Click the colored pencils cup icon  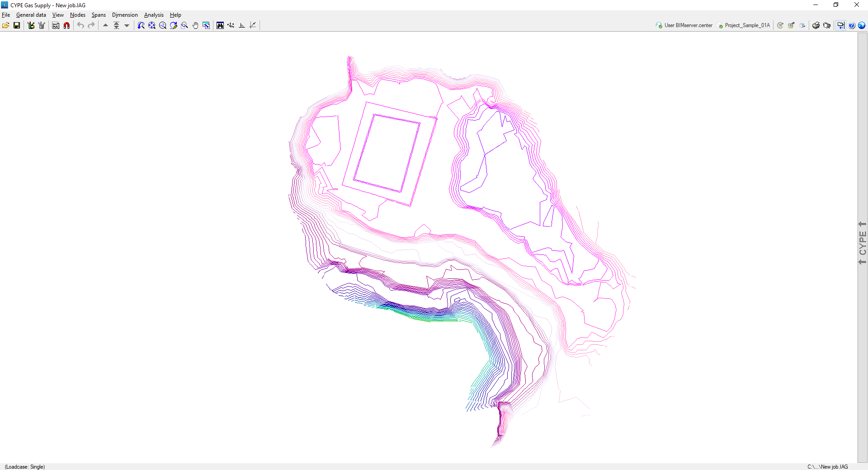pyautogui.click(x=31, y=25)
